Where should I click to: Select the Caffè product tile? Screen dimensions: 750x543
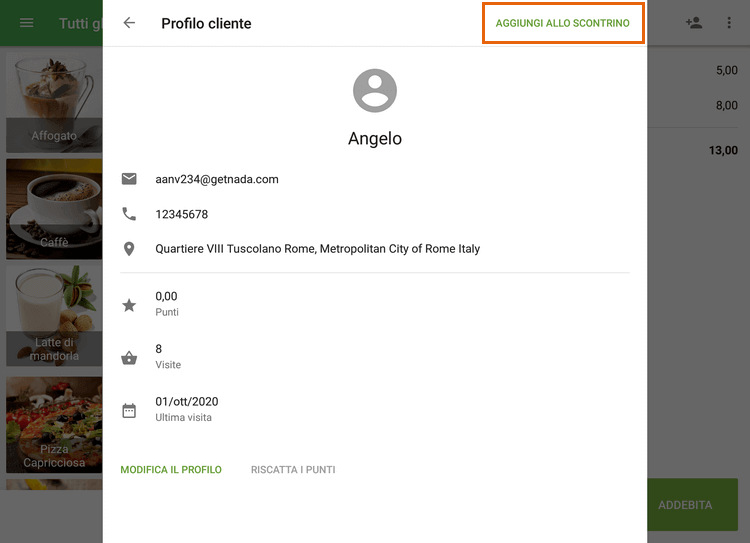[x=54, y=209]
